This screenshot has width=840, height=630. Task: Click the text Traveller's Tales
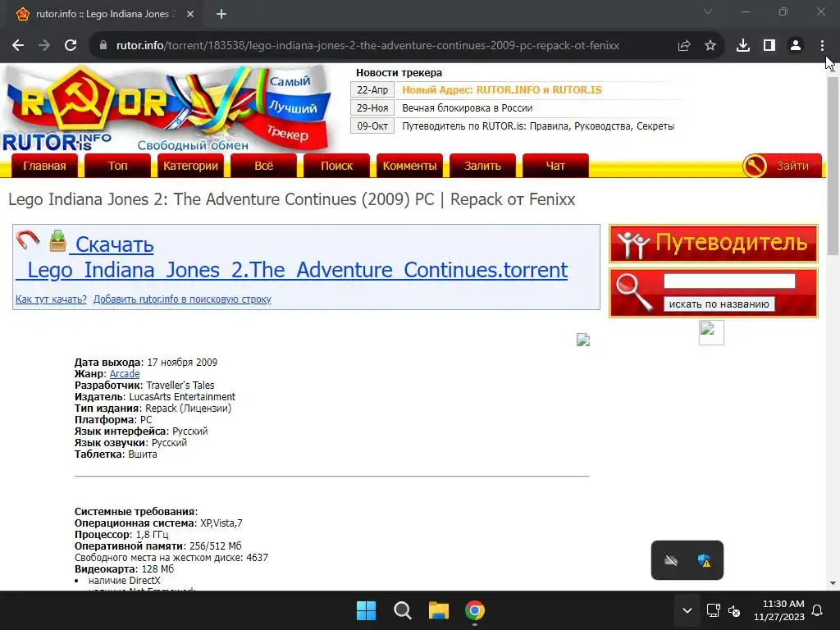(180, 386)
